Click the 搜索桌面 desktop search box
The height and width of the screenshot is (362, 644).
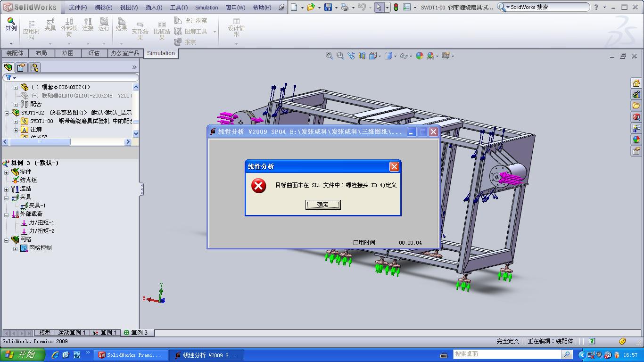point(507,354)
